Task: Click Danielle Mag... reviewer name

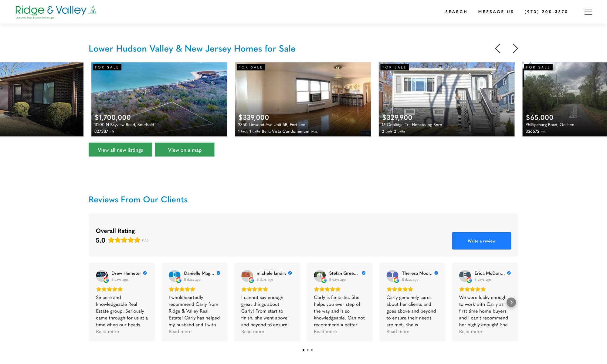Action: click(199, 273)
